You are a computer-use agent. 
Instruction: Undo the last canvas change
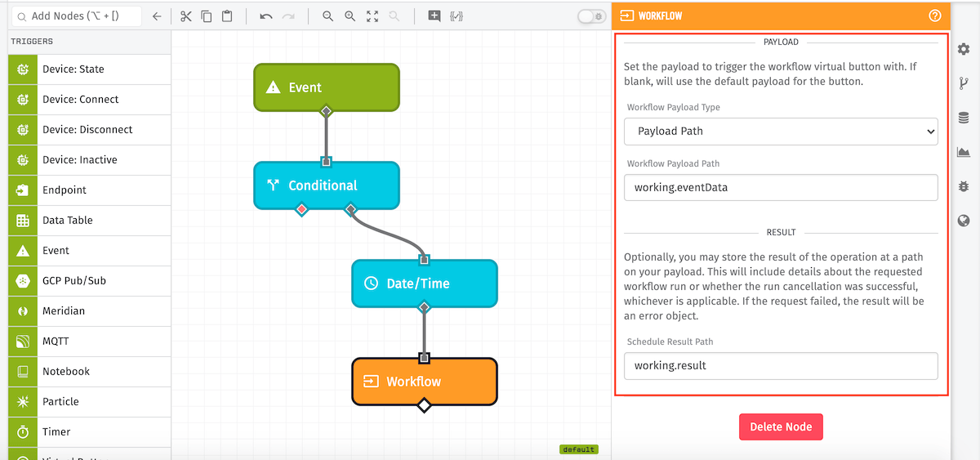coord(266,16)
